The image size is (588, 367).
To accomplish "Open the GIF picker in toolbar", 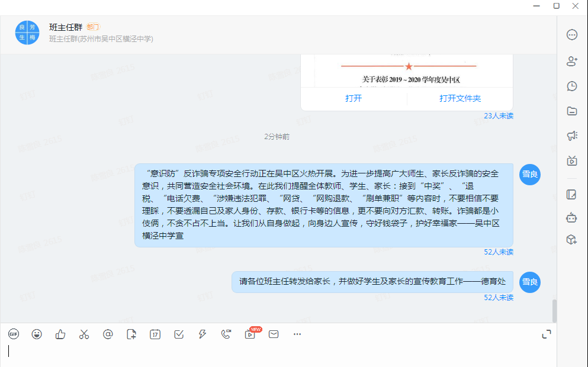I will point(14,334).
